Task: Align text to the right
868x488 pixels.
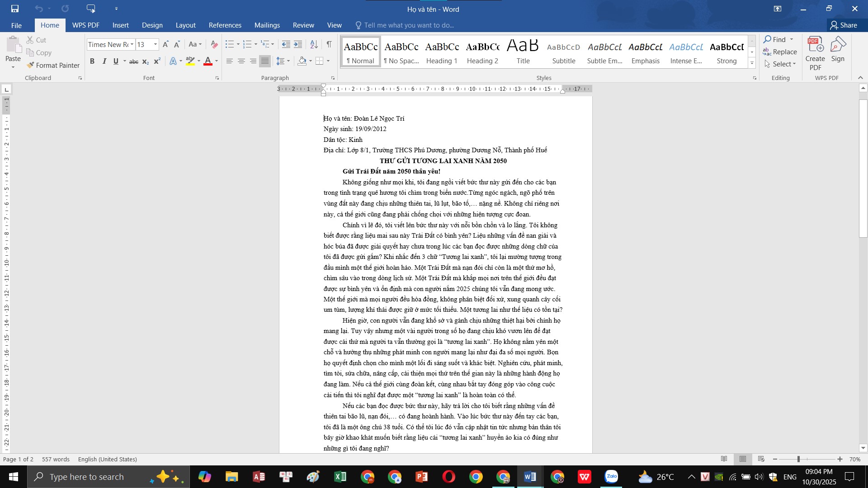Action: [253, 61]
